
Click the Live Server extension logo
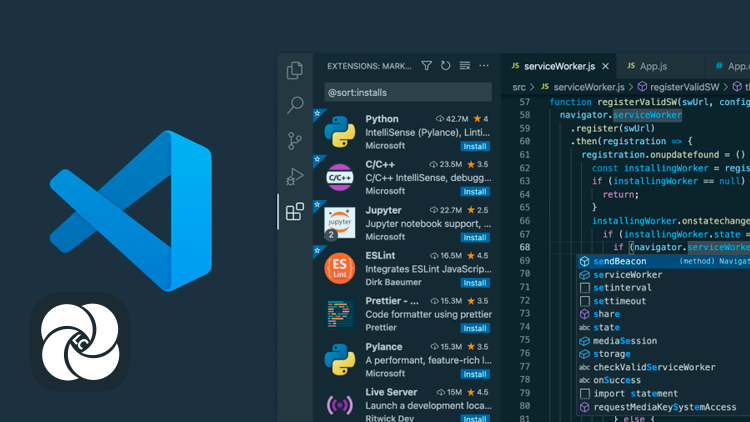[340, 405]
